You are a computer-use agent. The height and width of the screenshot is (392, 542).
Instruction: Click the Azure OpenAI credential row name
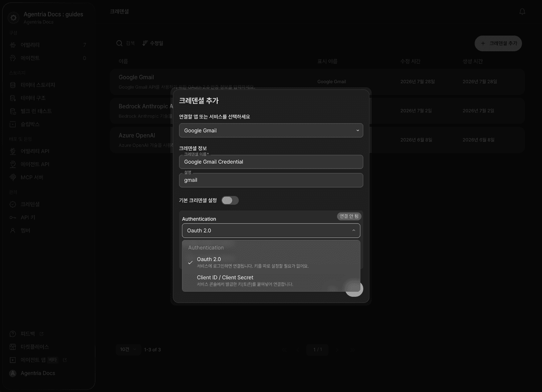tap(137, 135)
